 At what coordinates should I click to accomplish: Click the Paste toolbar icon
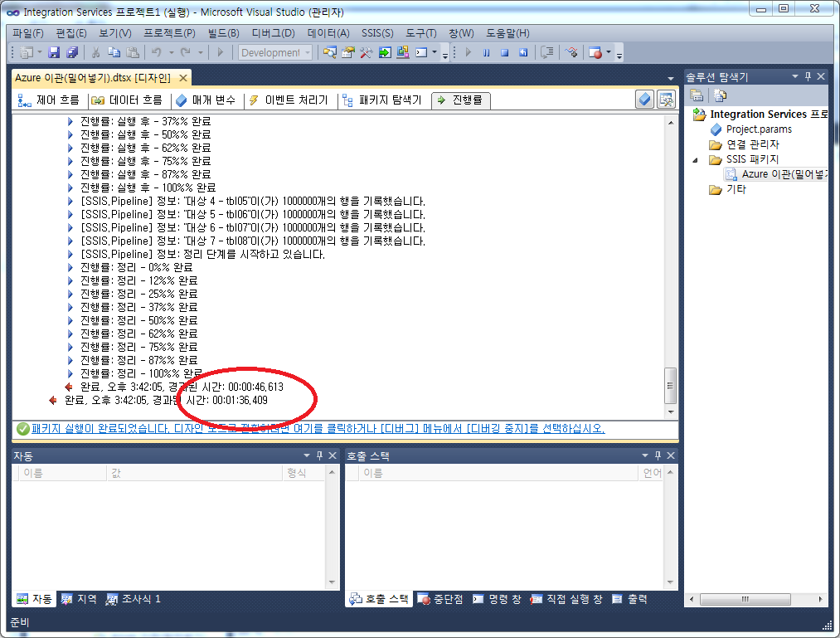tap(133, 52)
